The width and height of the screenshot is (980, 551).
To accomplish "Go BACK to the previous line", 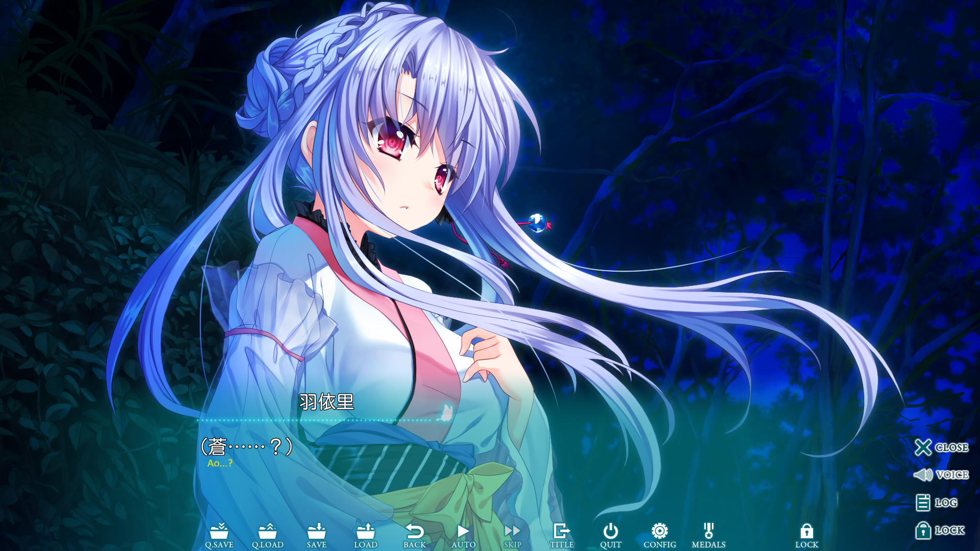I will (415, 536).
